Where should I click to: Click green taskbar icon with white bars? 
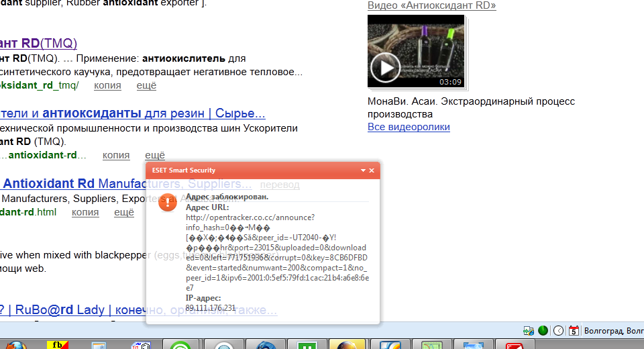307,344
